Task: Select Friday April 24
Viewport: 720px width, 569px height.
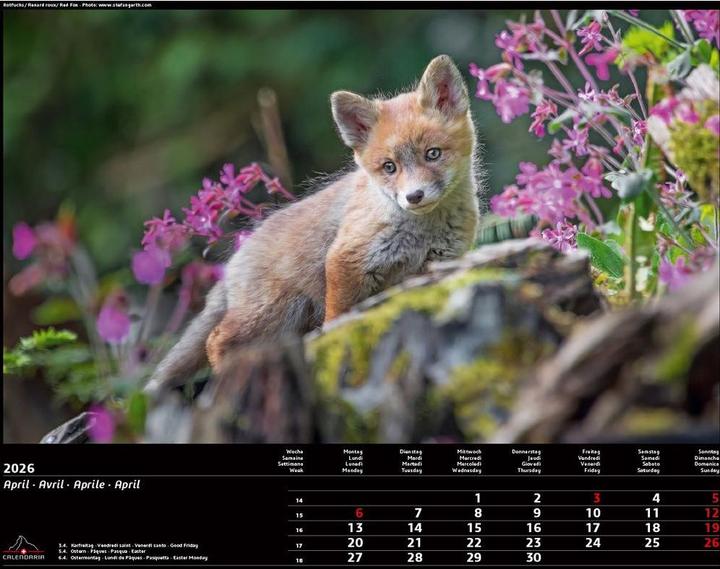Action: pyautogui.click(x=593, y=543)
